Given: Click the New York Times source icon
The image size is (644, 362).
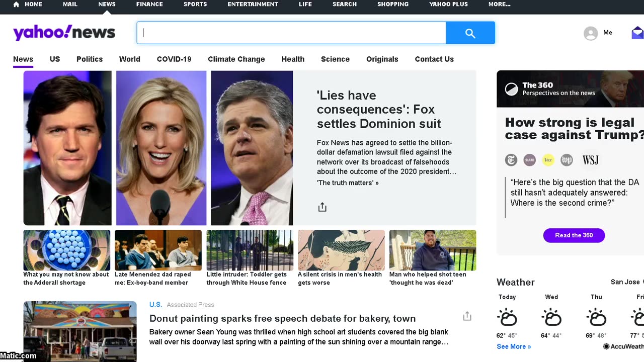Looking at the screenshot, I should tap(511, 160).
